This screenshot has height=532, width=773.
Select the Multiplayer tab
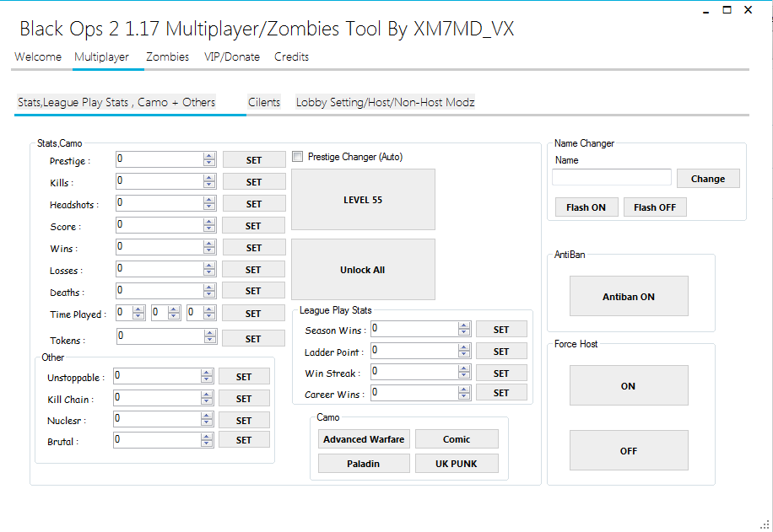pyautogui.click(x=101, y=56)
